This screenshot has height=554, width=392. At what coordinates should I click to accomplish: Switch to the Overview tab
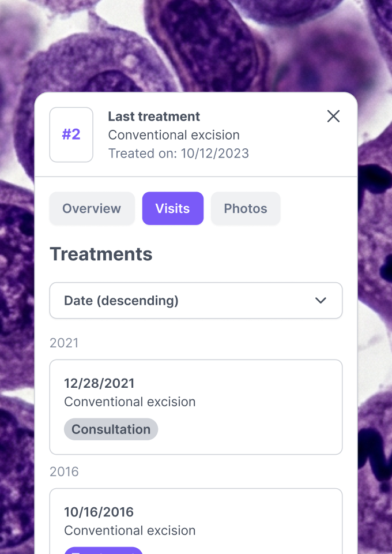(92, 208)
